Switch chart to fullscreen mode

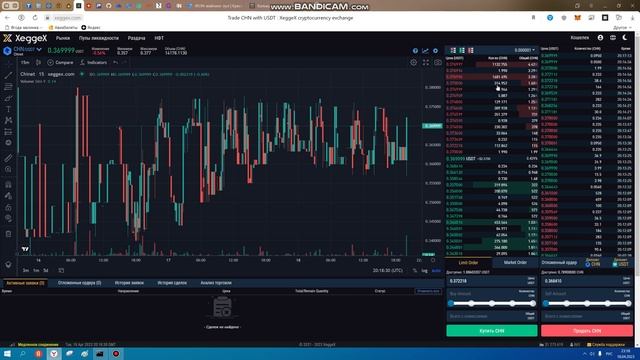click(x=426, y=62)
